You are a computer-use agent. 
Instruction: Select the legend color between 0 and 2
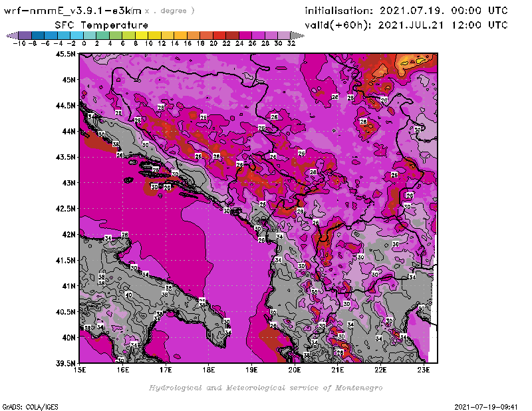(x=90, y=35)
